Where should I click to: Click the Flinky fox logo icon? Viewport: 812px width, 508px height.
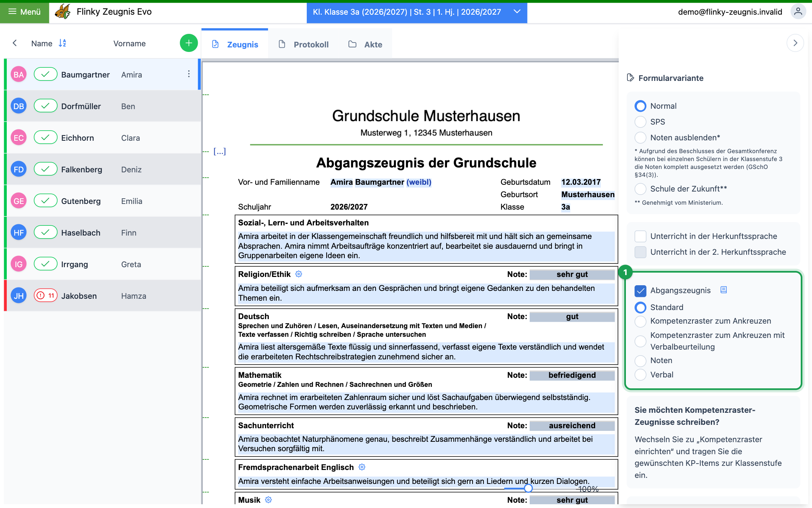(x=62, y=12)
